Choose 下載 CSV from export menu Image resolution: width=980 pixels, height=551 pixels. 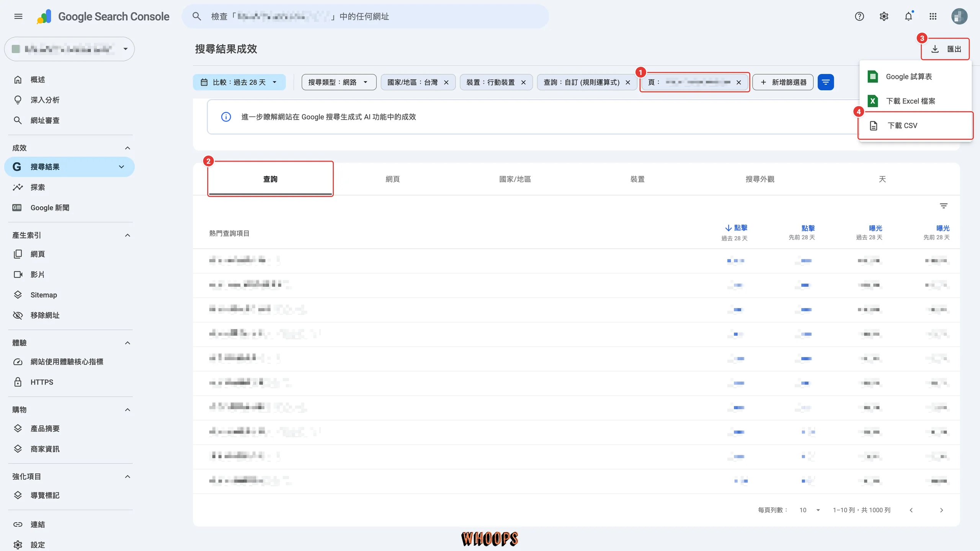tap(915, 126)
